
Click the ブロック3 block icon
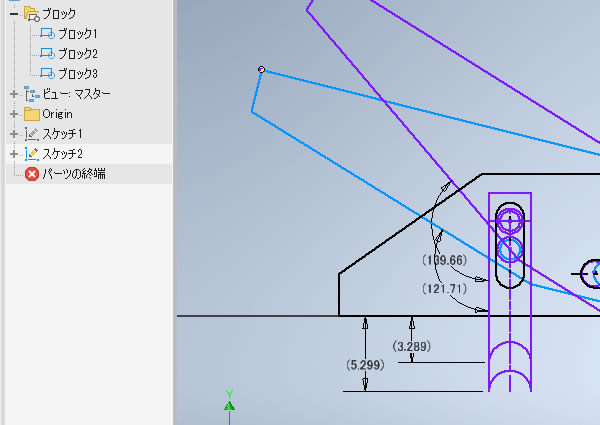click(x=47, y=73)
